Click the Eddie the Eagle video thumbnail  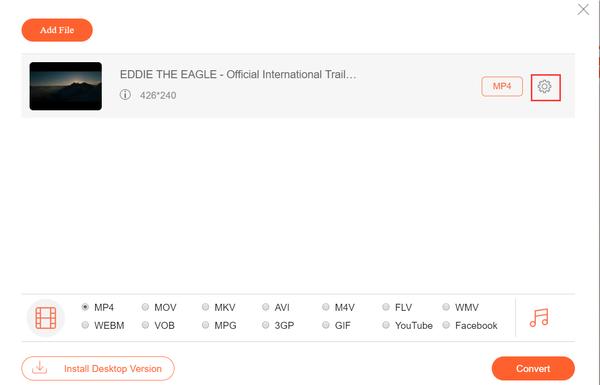[66, 86]
